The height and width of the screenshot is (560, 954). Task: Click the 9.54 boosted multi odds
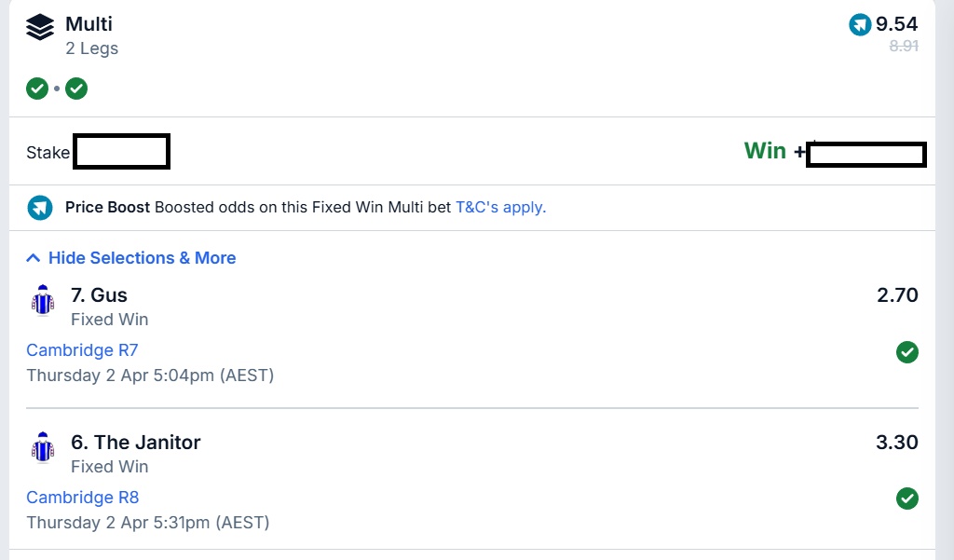[x=896, y=24]
